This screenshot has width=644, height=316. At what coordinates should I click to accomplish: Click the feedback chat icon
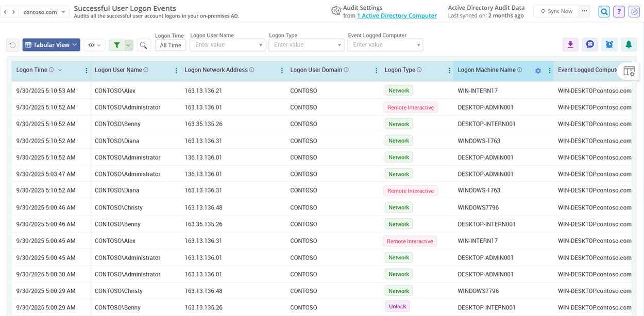tap(589, 45)
